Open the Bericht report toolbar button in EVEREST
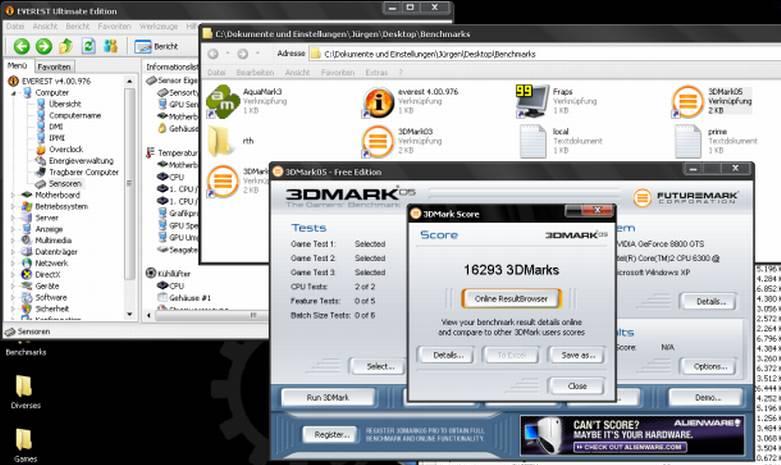Viewport: 781px width, 465px height. point(156,46)
